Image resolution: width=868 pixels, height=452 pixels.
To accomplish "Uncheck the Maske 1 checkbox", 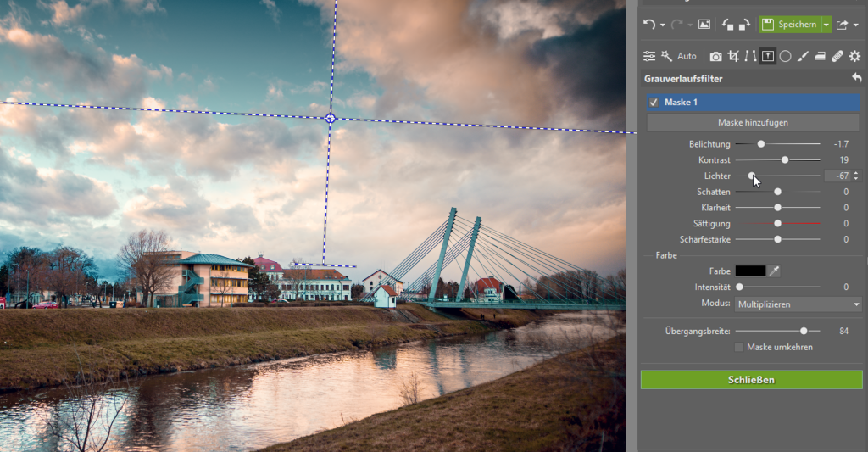I will click(x=654, y=103).
